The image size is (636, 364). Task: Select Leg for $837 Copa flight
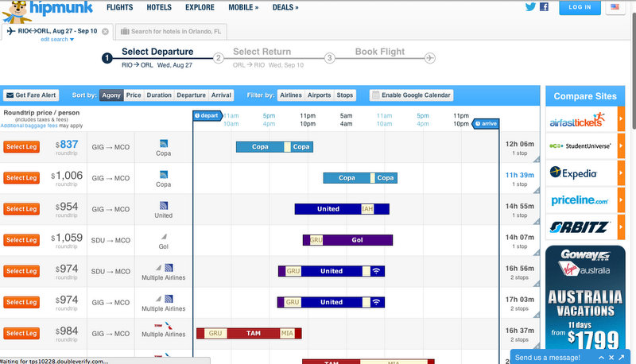click(x=21, y=147)
